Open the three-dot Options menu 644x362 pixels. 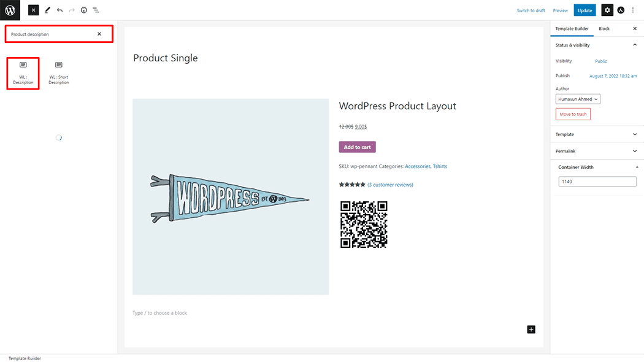[633, 10]
